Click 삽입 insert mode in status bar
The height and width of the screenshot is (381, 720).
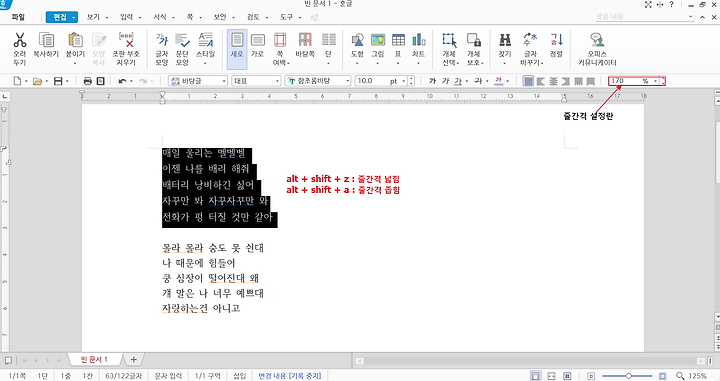pyautogui.click(x=239, y=375)
